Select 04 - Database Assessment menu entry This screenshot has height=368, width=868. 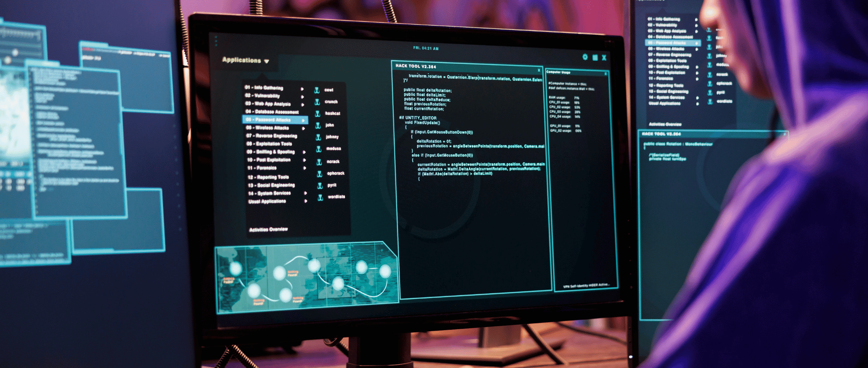(272, 112)
